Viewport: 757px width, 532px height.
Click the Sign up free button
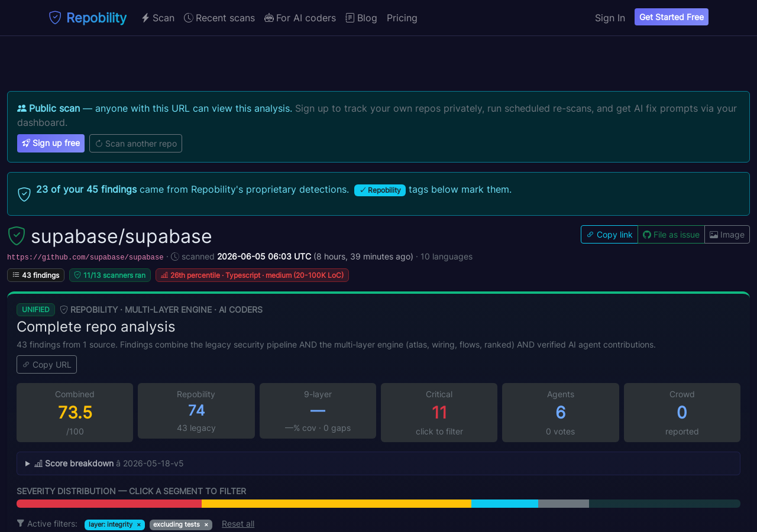51,143
